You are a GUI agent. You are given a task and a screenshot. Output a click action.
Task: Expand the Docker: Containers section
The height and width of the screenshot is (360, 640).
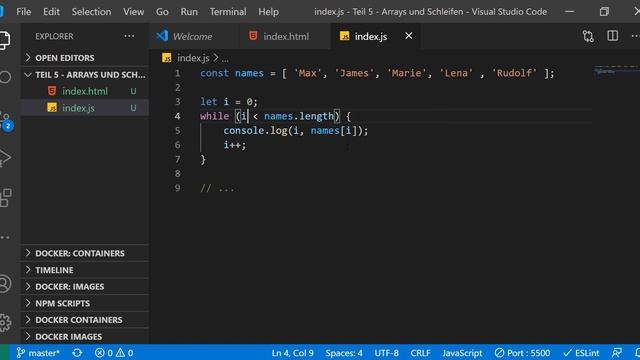pos(85,253)
